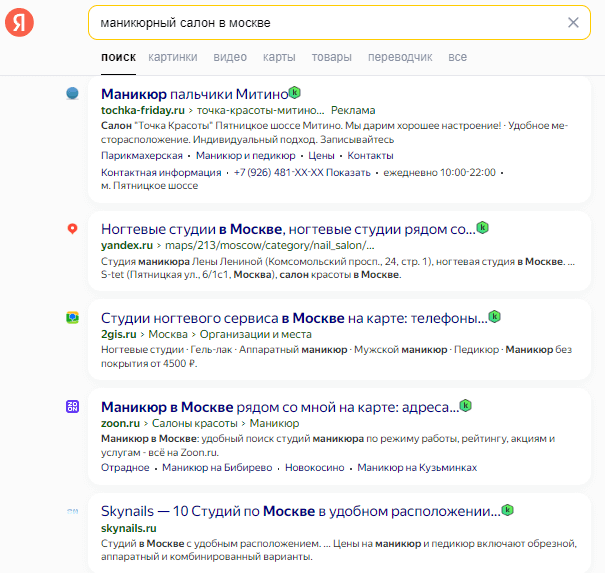Click the 2gis.ru domain link

pyautogui.click(x=118, y=334)
